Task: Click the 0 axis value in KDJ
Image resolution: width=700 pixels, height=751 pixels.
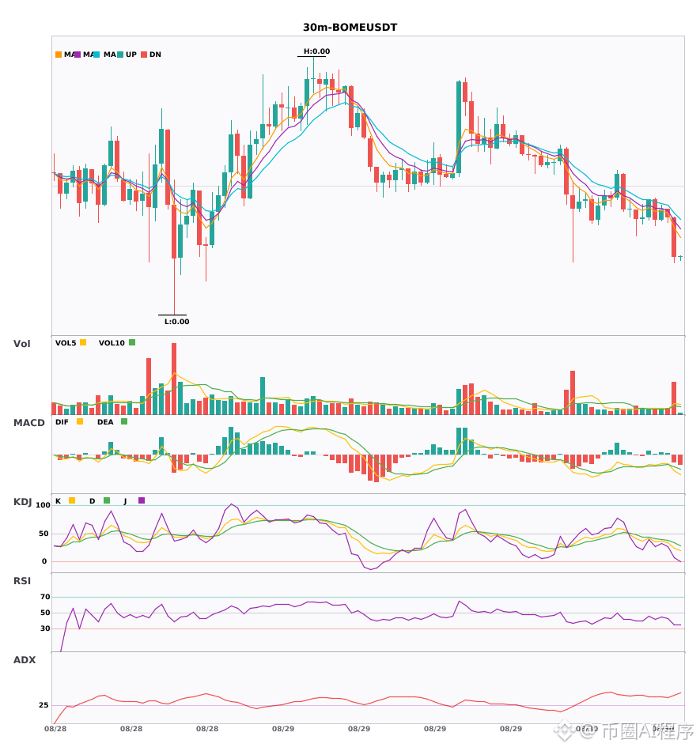Action: 44,561
